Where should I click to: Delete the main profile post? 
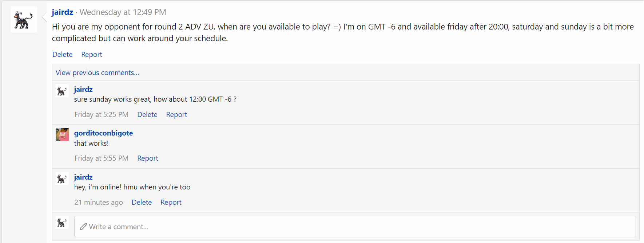click(62, 54)
